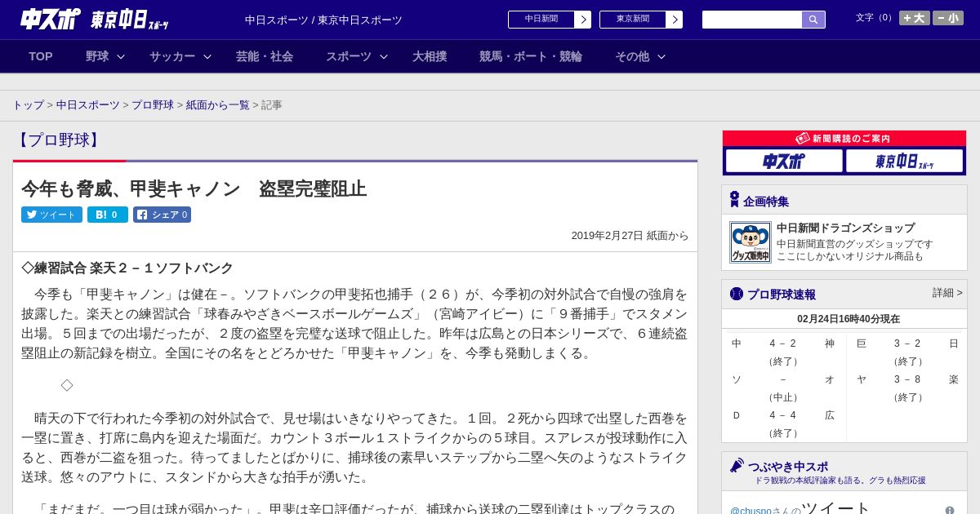Share article with the Twitter ツイート button

51,215
